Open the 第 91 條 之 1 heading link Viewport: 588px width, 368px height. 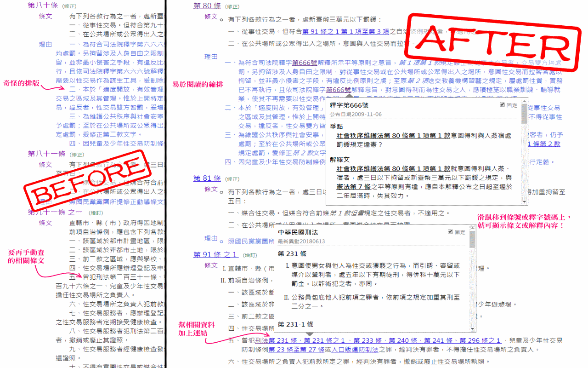point(215,254)
